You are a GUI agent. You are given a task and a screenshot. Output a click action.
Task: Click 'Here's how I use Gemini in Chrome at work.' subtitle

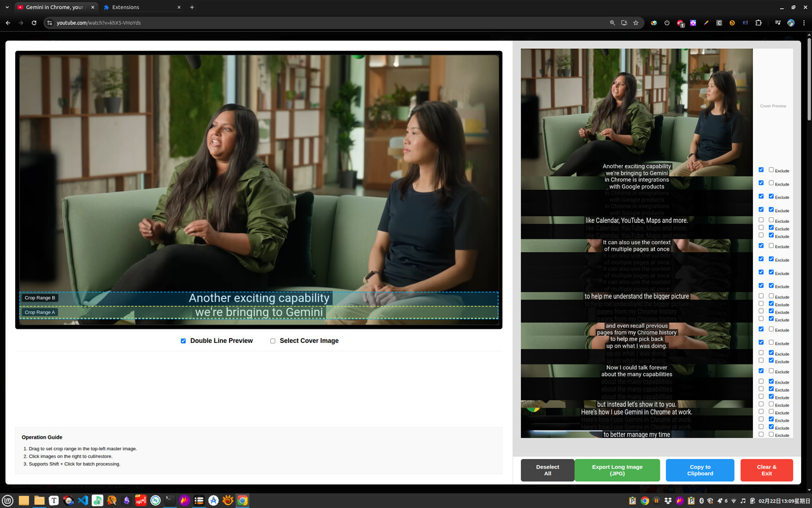pyautogui.click(x=637, y=412)
